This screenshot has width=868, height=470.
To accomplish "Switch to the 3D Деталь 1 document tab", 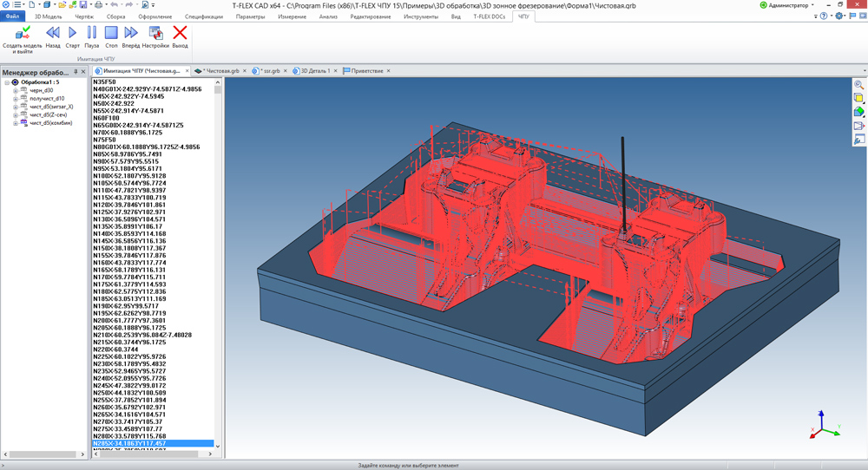I will 315,71.
